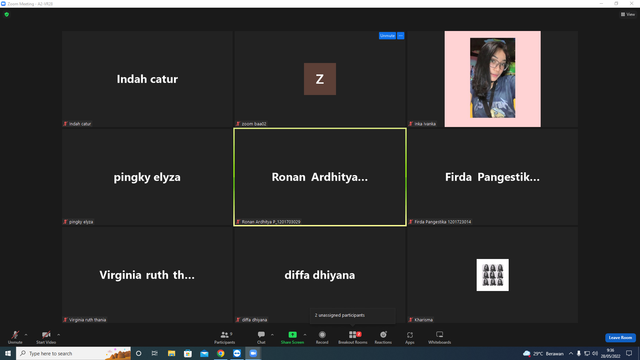This screenshot has width=640, height=360.
Task: Open the audio options arrow beside Unmute
Action: (26, 335)
